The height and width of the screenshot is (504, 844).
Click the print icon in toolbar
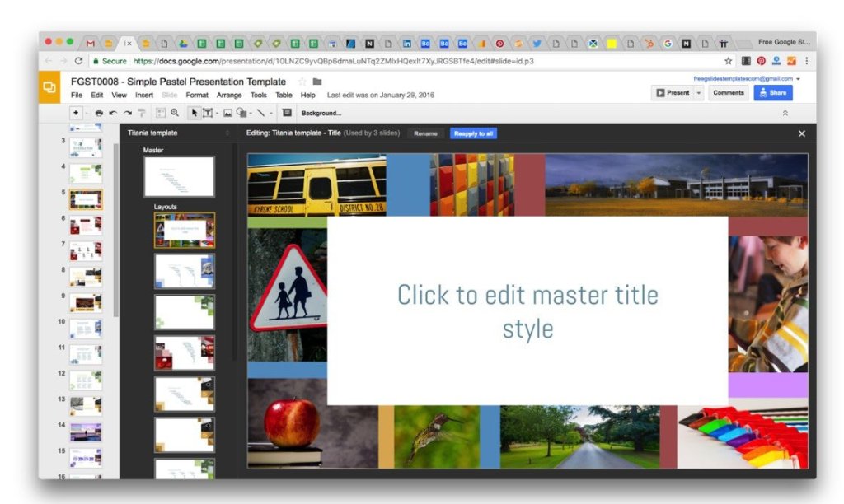coord(99,113)
